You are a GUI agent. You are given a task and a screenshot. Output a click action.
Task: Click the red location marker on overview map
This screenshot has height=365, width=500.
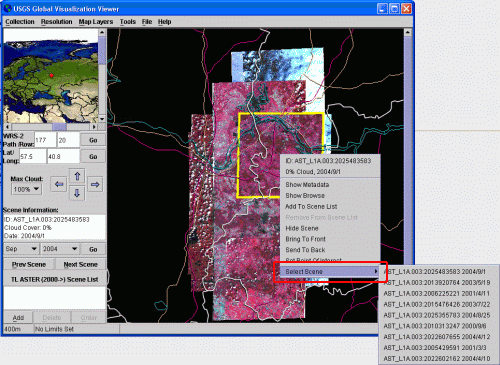(51, 76)
